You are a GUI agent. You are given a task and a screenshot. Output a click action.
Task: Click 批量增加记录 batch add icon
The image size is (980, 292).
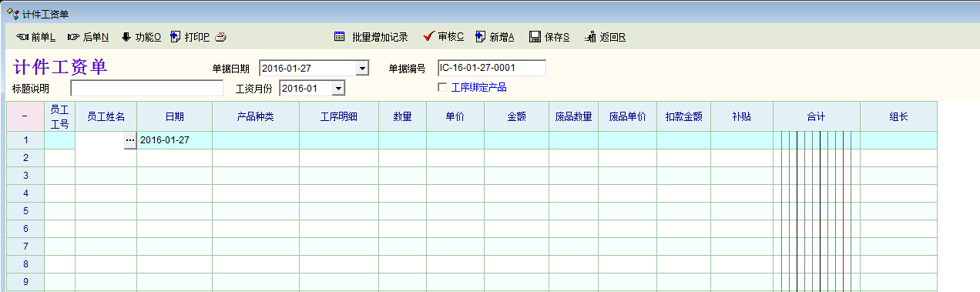(x=339, y=36)
